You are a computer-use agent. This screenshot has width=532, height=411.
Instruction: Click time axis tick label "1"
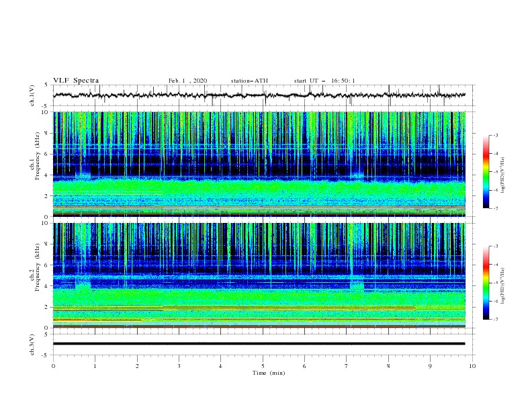95,366
